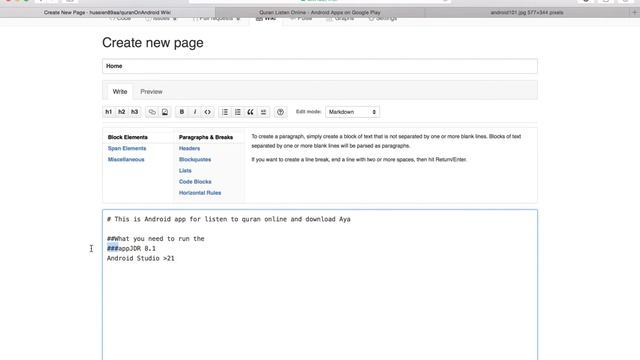The width and height of the screenshot is (640, 360).
Task: Click the 'Android Studio >21' line
Action: (x=141, y=258)
